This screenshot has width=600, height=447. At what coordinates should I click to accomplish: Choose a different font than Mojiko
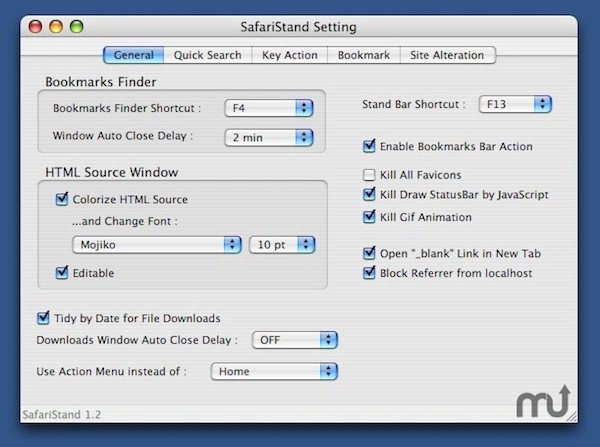click(157, 245)
